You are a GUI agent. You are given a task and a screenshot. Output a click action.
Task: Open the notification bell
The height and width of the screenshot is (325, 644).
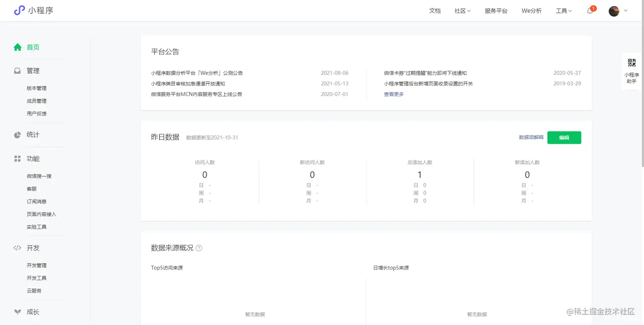click(590, 11)
